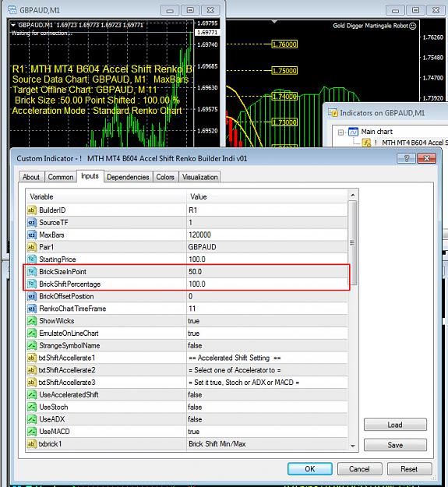The width and height of the screenshot is (448, 487).
Task: Click the UseStoch value false
Action: tap(195, 407)
